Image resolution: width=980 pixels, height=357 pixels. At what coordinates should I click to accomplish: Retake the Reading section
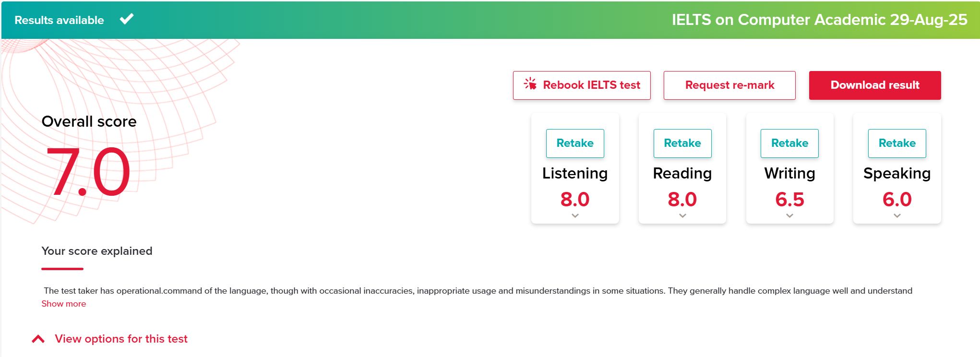[x=682, y=143]
